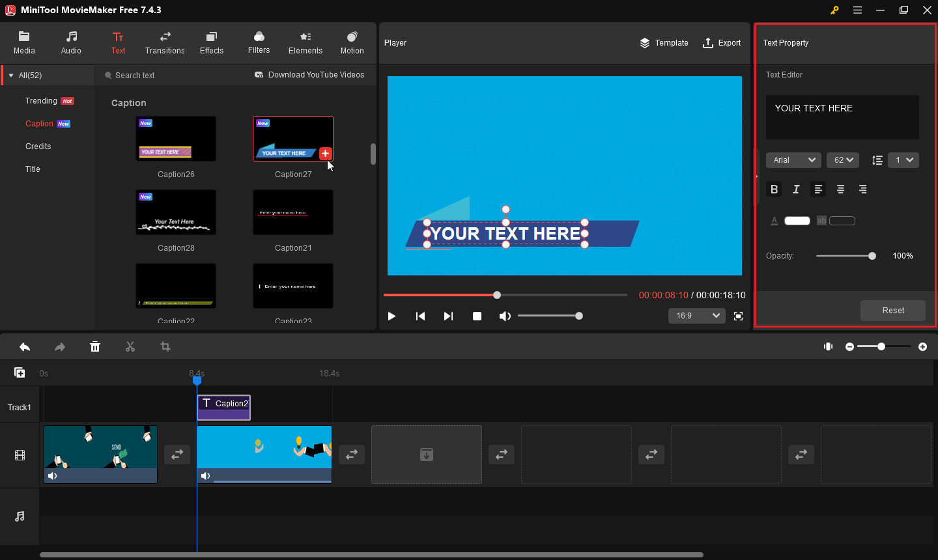The height and width of the screenshot is (560, 938).
Task: Mute the player volume
Action: click(x=505, y=316)
